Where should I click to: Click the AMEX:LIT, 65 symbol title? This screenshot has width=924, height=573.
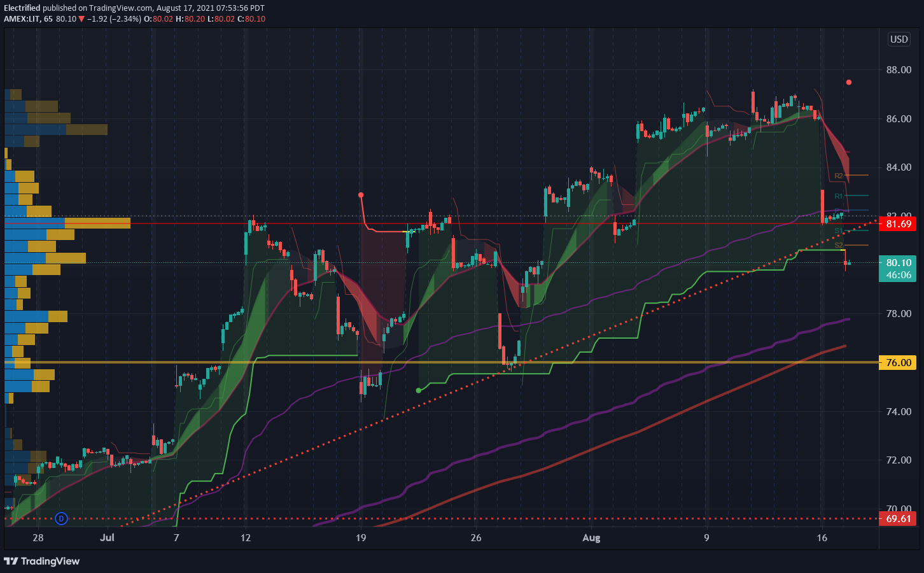tap(28, 19)
